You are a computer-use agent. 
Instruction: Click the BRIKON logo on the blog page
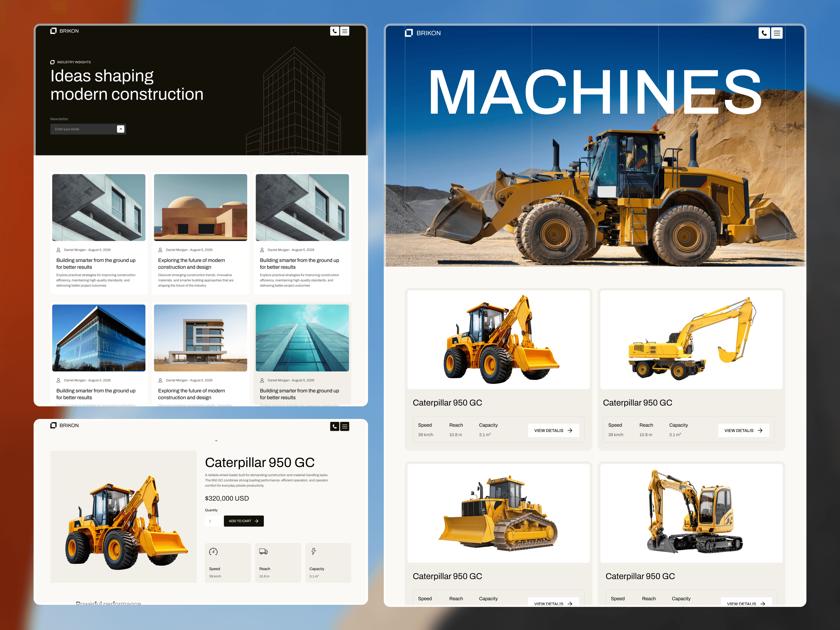[65, 31]
